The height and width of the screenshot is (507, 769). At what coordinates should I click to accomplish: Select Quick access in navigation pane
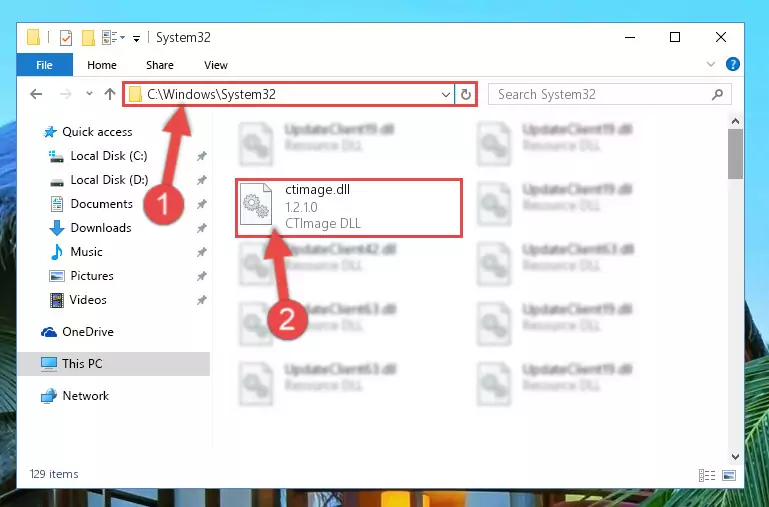[88, 132]
